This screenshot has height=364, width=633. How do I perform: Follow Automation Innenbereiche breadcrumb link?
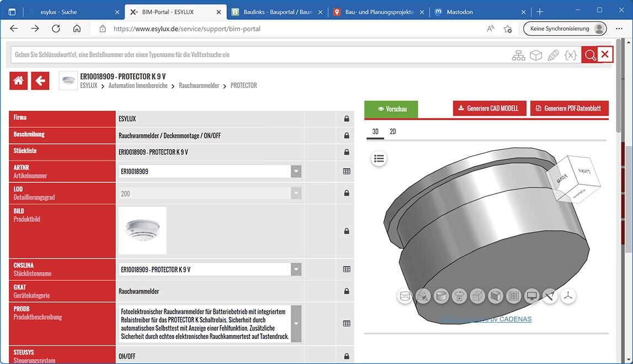pos(138,85)
